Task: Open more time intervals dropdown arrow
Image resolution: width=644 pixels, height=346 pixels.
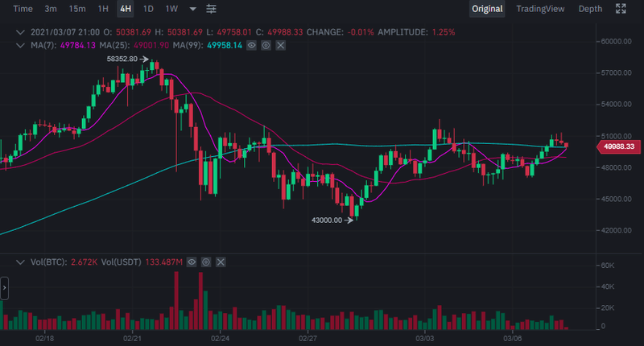Action: point(192,9)
